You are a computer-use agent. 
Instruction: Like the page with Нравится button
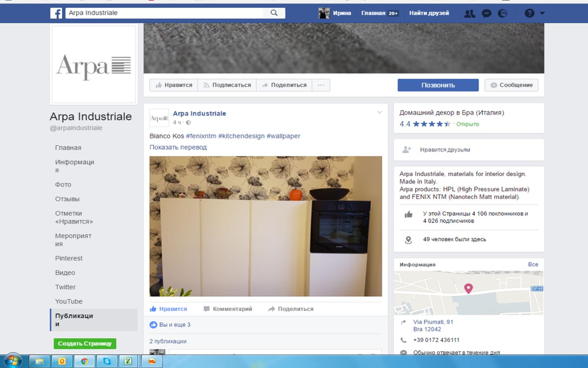tap(174, 85)
